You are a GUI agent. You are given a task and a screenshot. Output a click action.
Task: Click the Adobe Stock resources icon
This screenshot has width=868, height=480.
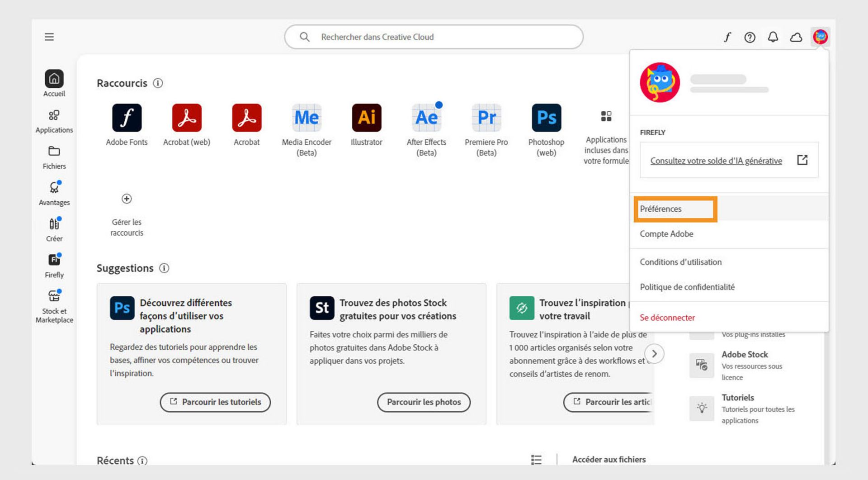(x=702, y=366)
